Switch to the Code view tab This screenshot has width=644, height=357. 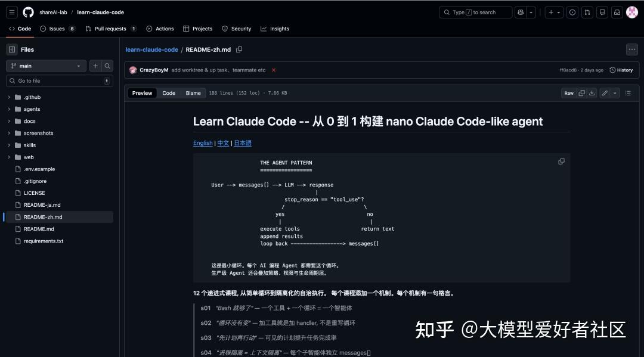coord(169,93)
